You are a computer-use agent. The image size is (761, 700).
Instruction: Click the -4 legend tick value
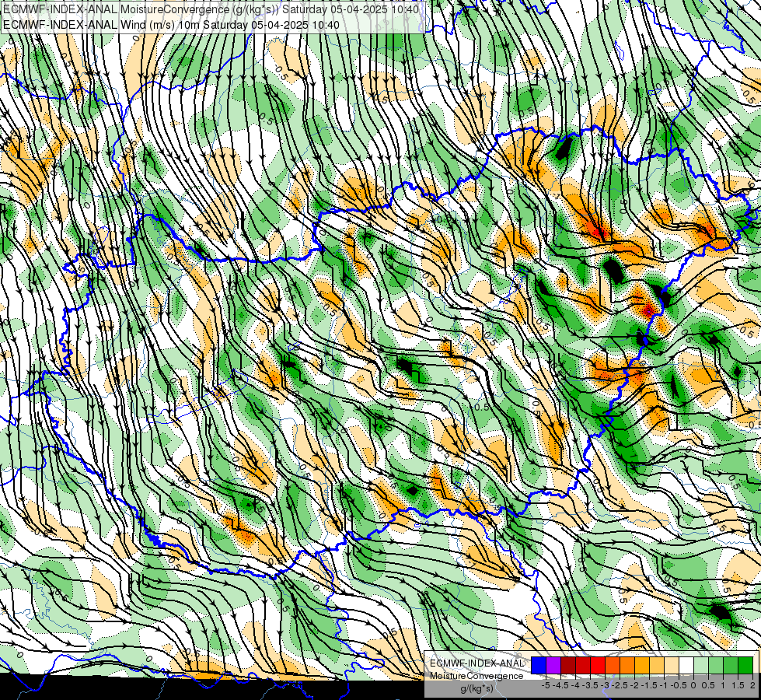tap(575, 685)
